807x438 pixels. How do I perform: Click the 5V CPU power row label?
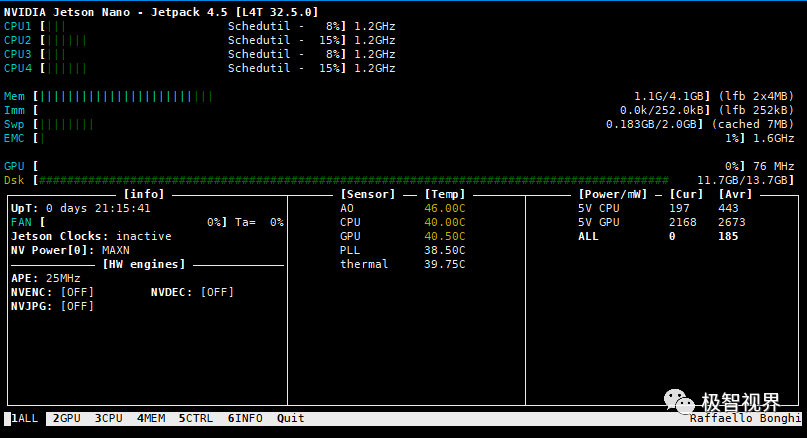tap(599, 208)
